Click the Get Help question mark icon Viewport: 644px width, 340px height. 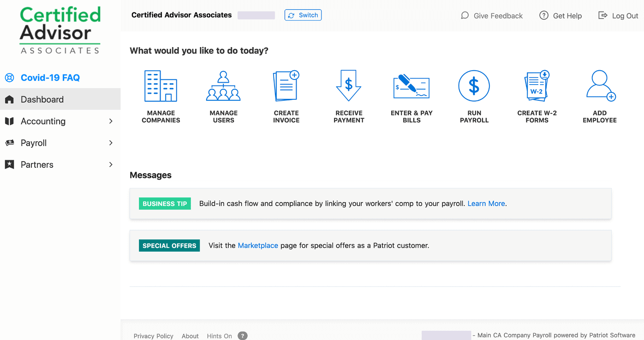tap(544, 16)
